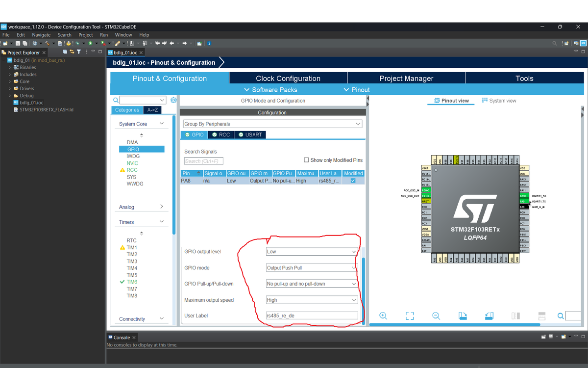Image resolution: width=588 pixels, height=368 pixels.
Task: Rotate chip counter-clockwise icon in pinout toolbar
Action: 489,316
